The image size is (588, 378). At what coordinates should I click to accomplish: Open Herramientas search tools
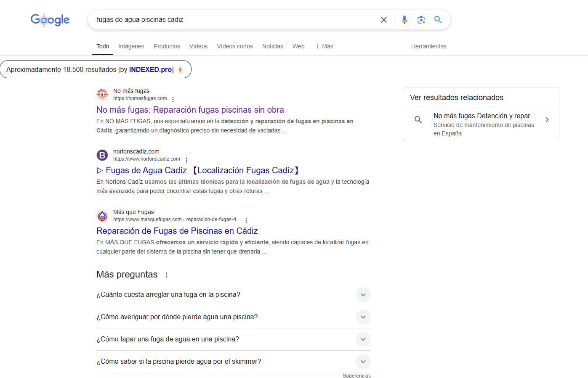pyautogui.click(x=428, y=46)
